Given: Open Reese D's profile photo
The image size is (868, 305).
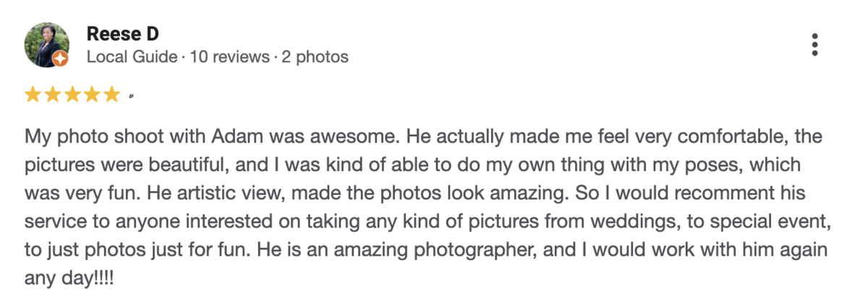Looking at the screenshot, I should (x=45, y=42).
